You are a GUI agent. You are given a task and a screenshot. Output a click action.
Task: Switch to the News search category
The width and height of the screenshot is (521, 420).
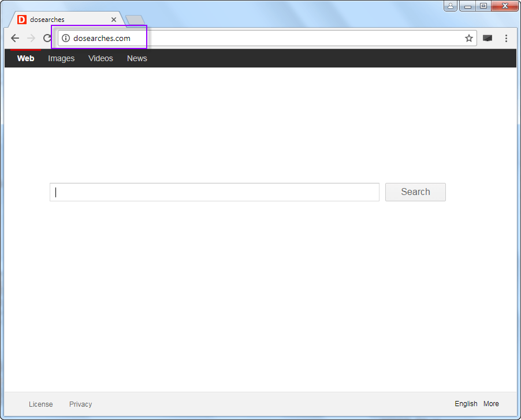(x=137, y=58)
